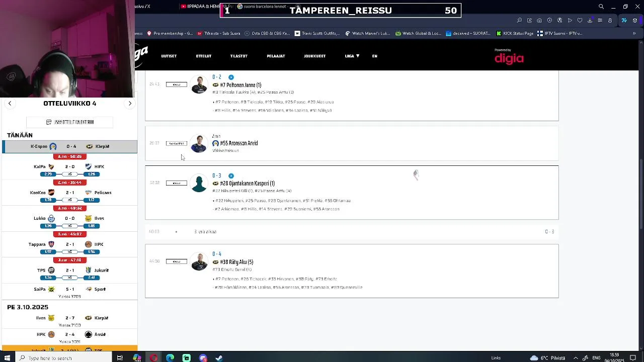Open the browser downloads icon
The height and width of the screenshot is (362, 644).
(590, 20)
